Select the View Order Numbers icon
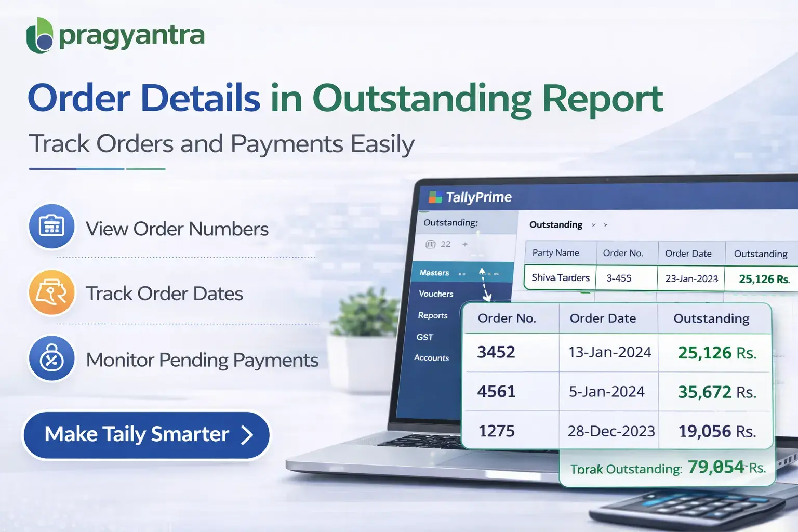Screen dimensions: 798x532 pyautogui.click(x=51, y=227)
